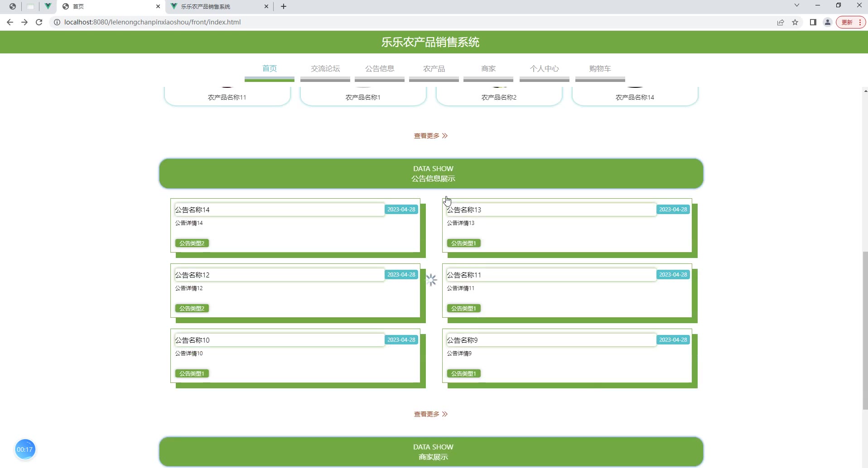Open the 交流论坛 navigation item
The image size is (868, 468).
(x=325, y=69)
